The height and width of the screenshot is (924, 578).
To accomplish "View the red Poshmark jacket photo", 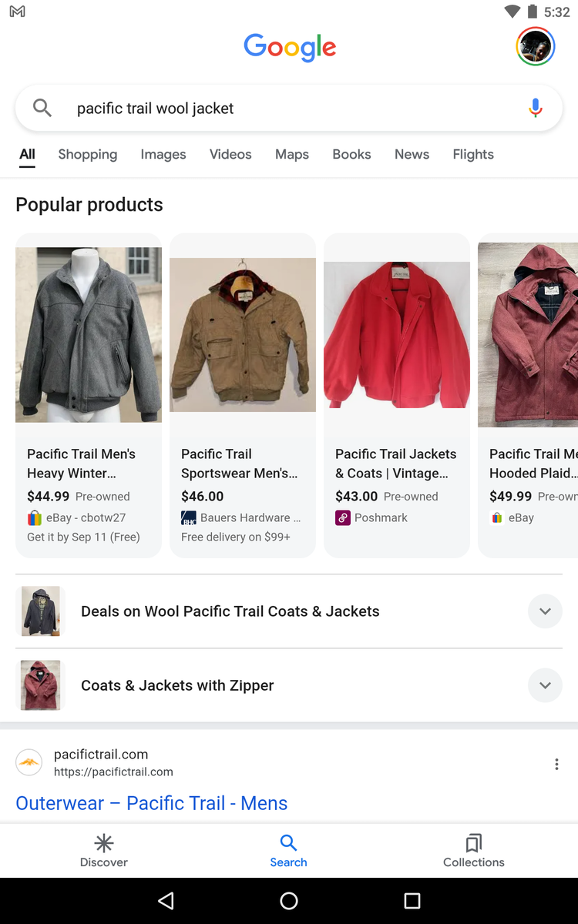I will click(x=397, y=335).
